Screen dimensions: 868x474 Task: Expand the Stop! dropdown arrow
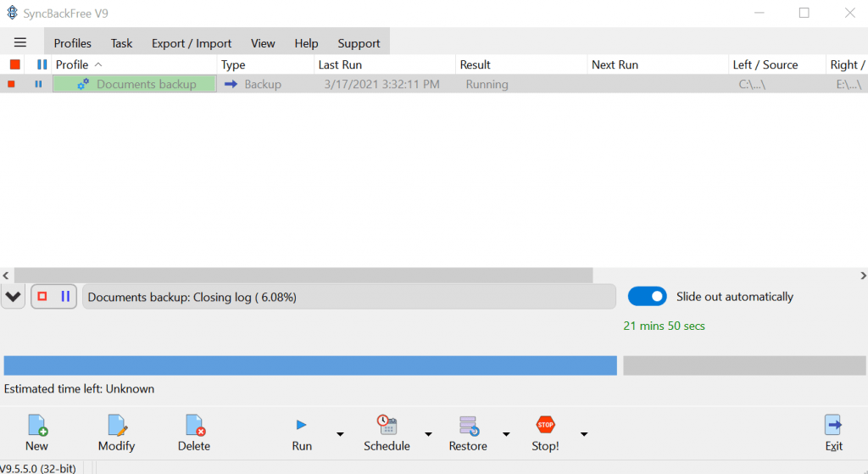584,434
